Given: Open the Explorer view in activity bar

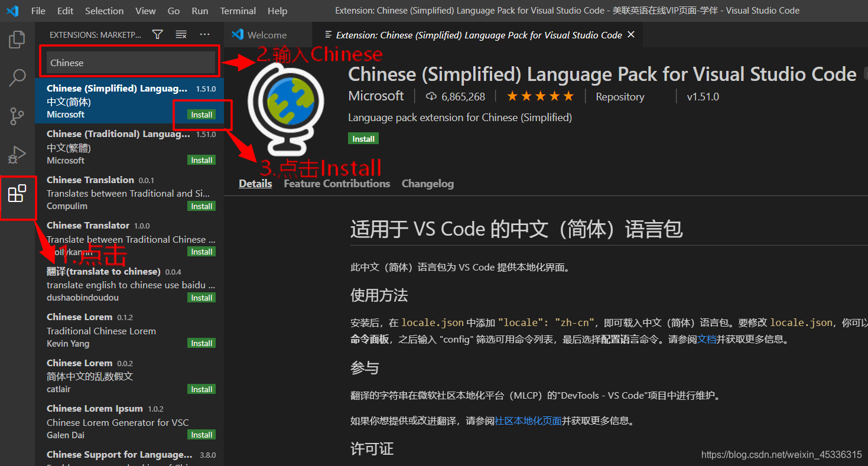Looking at the screenshot, I should point(17,40).
